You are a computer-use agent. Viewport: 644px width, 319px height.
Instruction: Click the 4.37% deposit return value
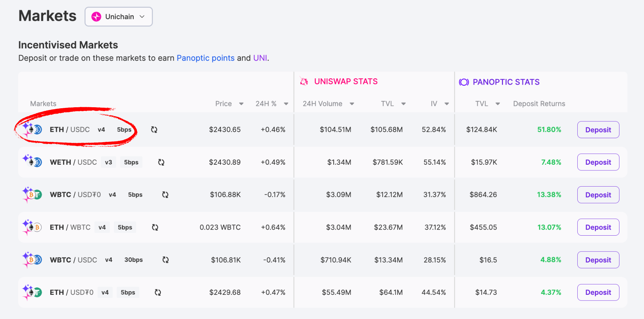[551, 292]
